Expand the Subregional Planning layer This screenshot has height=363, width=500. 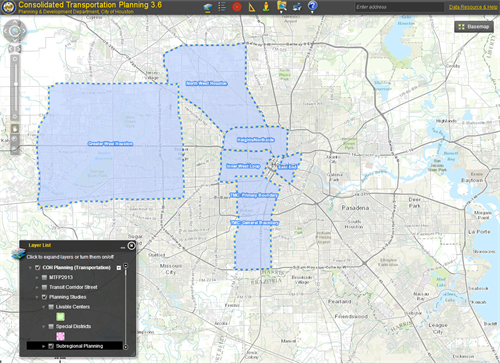[x=44, y=346]
